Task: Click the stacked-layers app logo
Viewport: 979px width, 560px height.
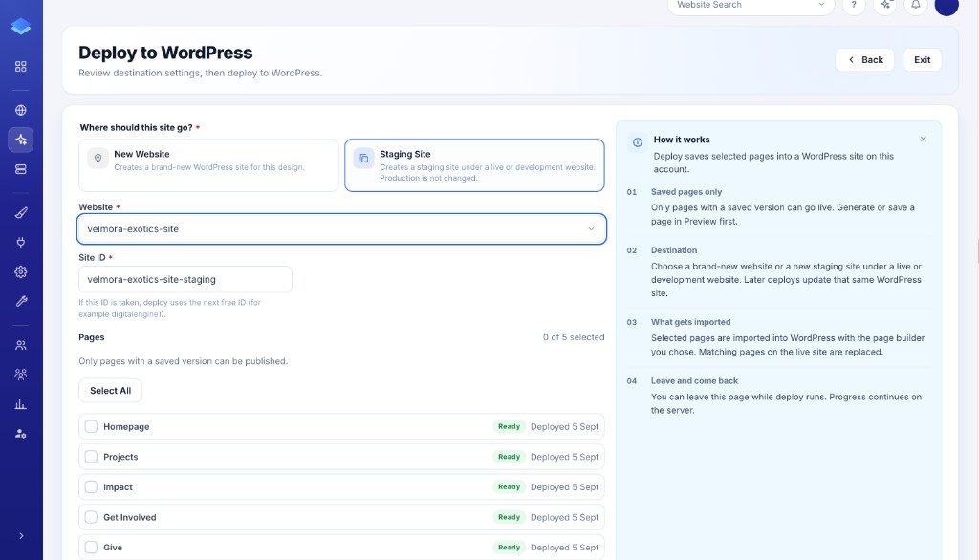Action: pyautogui.click(x=21, y=26)
